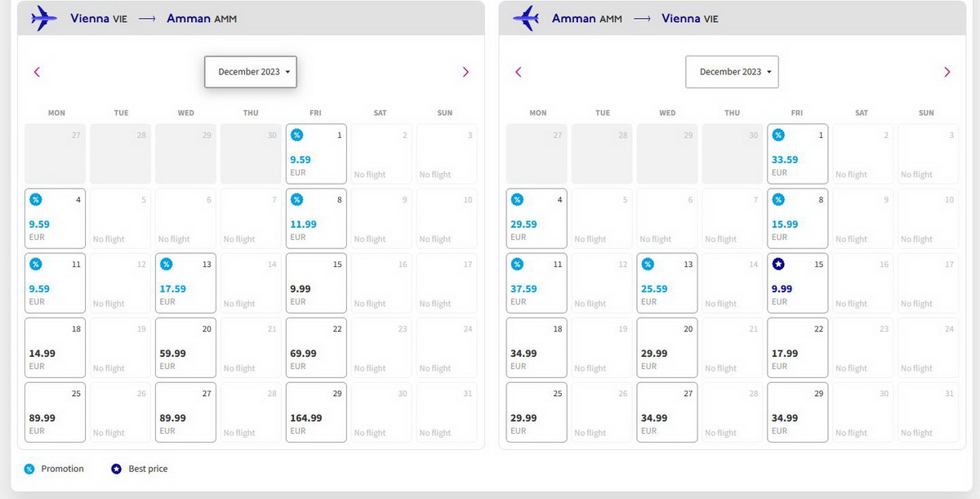Go to previous month on Vienna–Amman calendar
The height and width of the screenshot is (499, 980).
(x=37, y=72)
